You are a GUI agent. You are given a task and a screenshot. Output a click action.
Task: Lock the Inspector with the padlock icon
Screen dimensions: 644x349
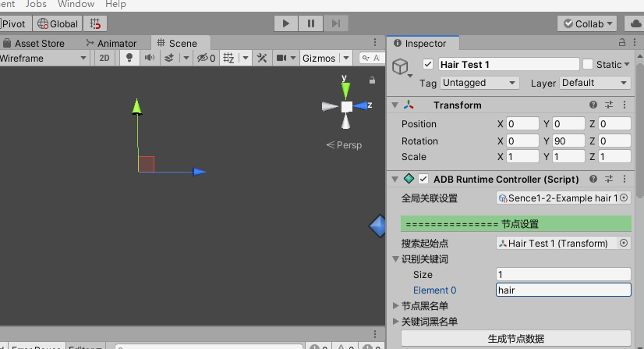[621, 44]
